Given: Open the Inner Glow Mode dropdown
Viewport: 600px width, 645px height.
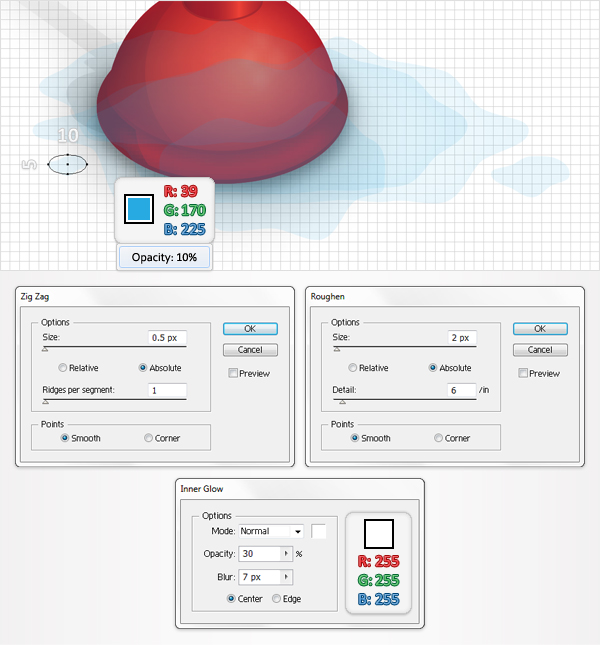Looking at the screenshot, I should tap(271, 531).
